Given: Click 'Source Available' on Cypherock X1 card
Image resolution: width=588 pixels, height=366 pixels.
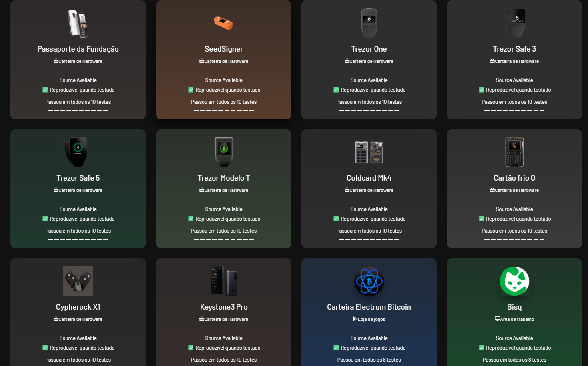Looking at the screenshot, I should (78, 338).
